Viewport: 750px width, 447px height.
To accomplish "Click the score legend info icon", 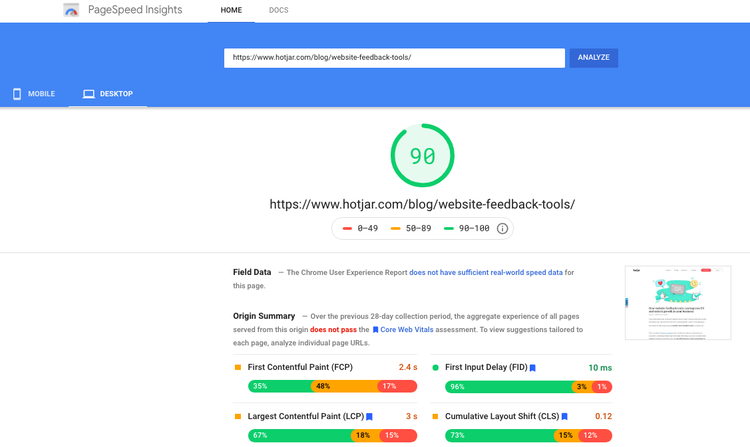I will point(502,229).
